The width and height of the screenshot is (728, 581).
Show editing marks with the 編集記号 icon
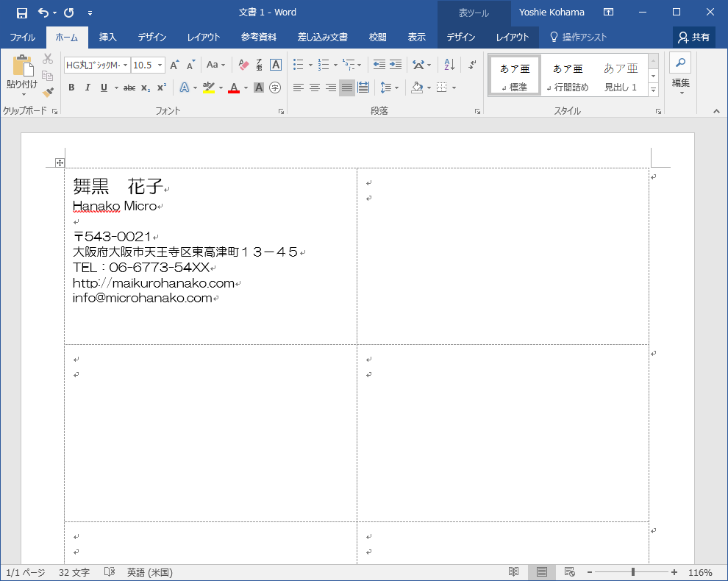pyautogui.click(x=471, y=65)
